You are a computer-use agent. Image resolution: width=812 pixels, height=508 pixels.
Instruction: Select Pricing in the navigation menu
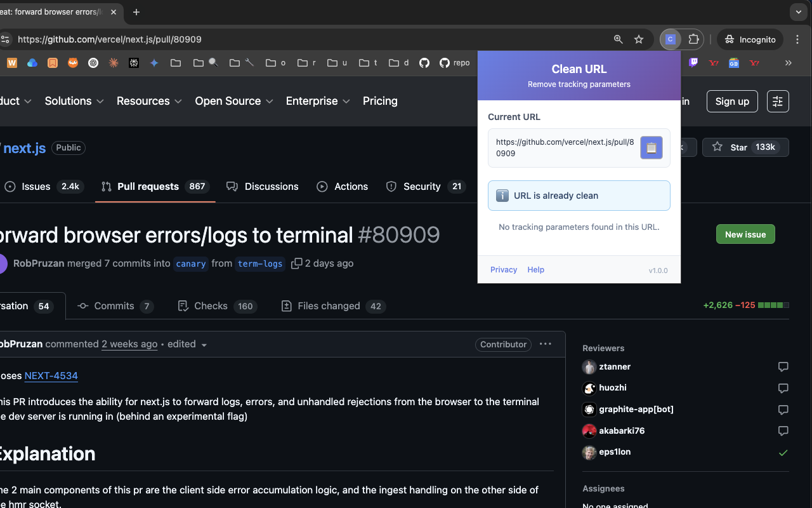point(379,101)
